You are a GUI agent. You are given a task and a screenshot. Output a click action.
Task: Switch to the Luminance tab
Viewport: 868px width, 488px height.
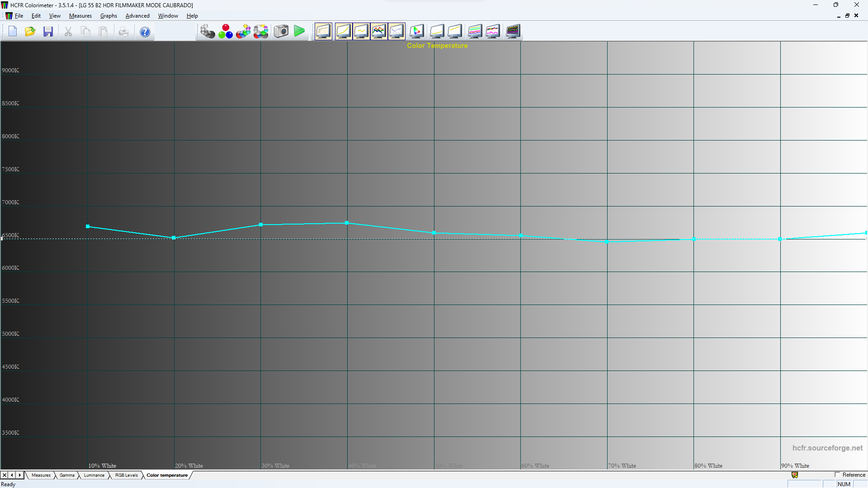pos(94,475)
